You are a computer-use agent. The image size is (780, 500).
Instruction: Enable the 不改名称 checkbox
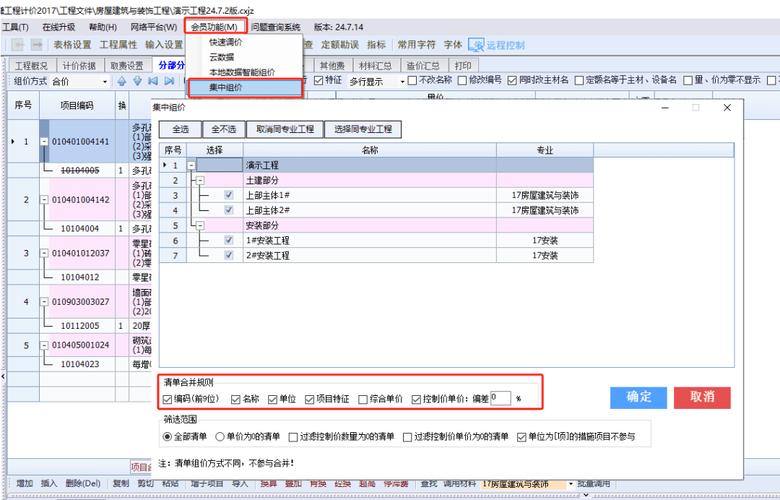412,80
